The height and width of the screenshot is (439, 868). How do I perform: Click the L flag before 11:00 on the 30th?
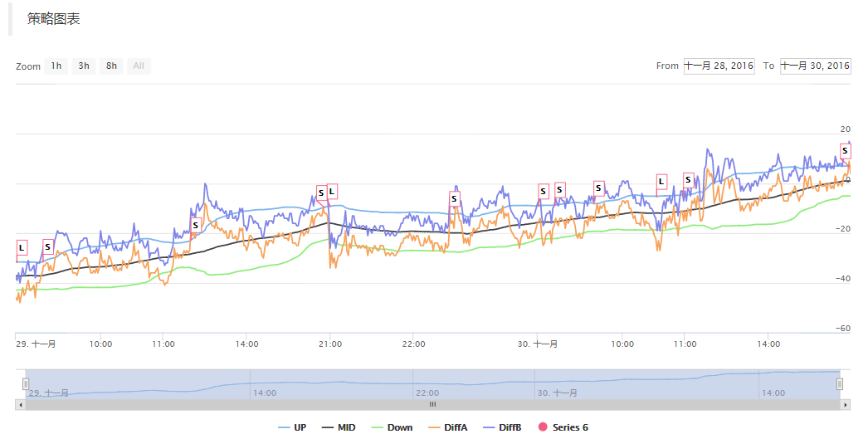point(661,181)
